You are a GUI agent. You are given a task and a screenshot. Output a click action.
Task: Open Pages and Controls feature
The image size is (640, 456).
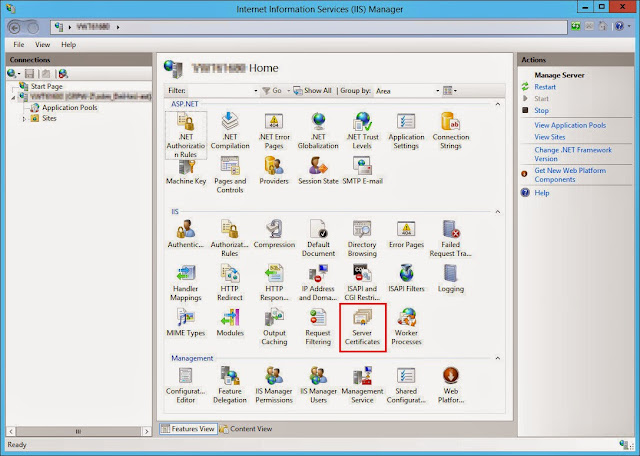(x=230, y=175)
